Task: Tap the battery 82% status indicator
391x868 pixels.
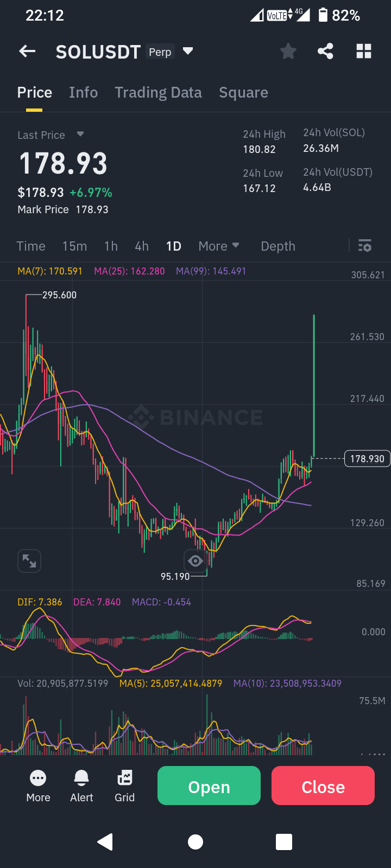Action: (339, 15)
